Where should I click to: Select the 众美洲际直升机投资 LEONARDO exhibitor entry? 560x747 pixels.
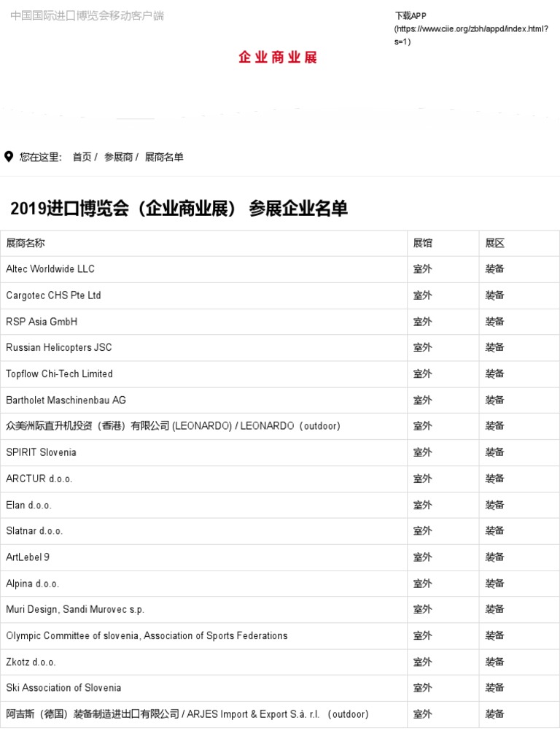[x=174, y=426]
